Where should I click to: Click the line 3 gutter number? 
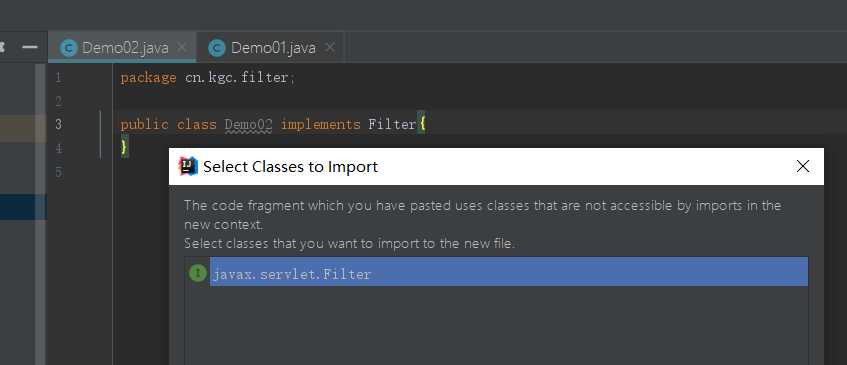pyautogui.click(x=58, y=125)
